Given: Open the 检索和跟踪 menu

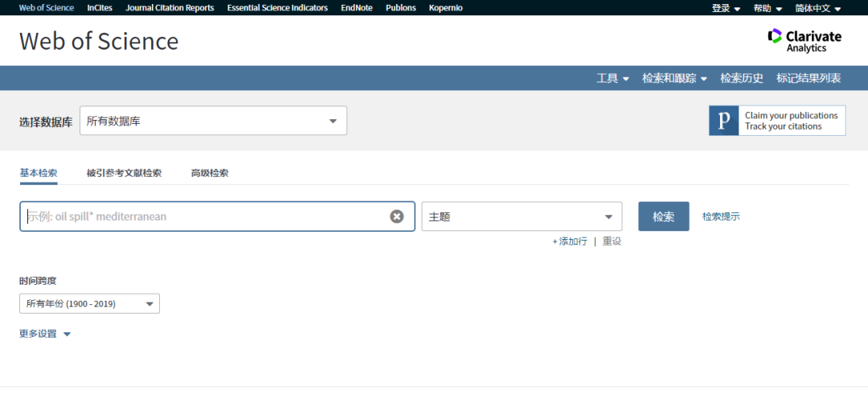Looking at the screenshot, I should click(674, 78).
